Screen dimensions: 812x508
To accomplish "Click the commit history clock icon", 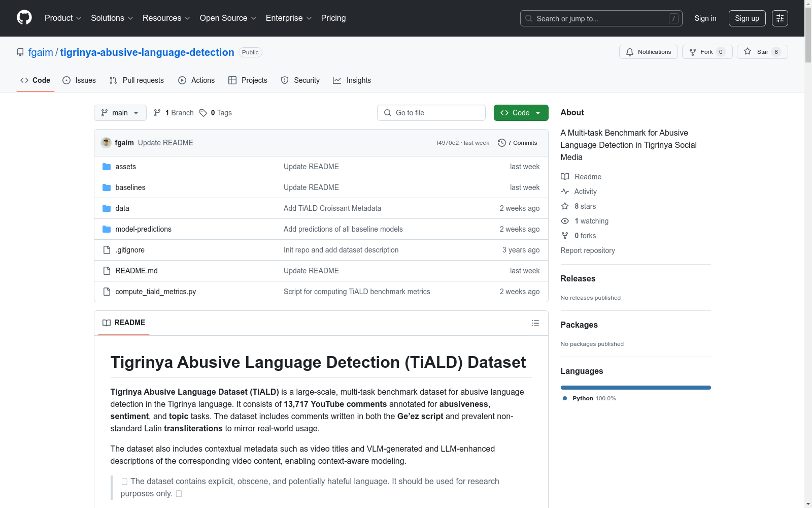I will 502,143.
